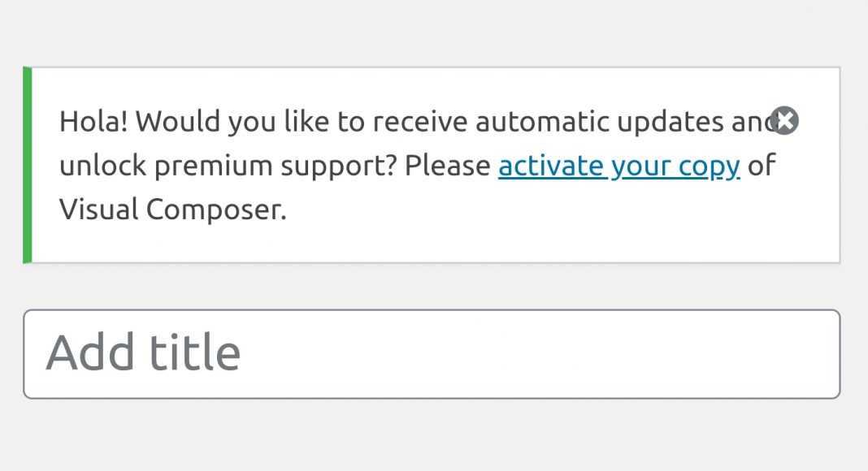Click empty space right of "Add title" text
Viewport: 868px width, 471px height.
pos(536,354)
